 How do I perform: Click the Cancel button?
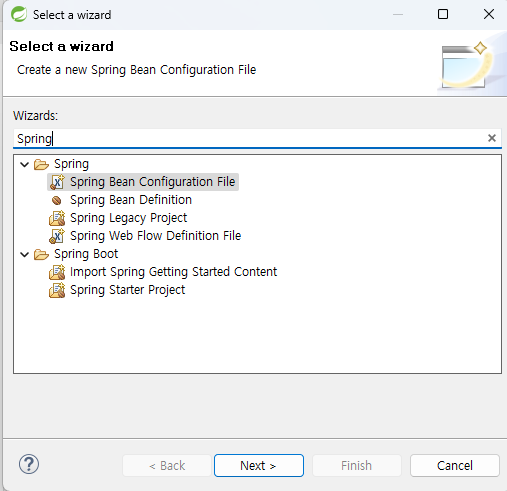coord(455,465)
